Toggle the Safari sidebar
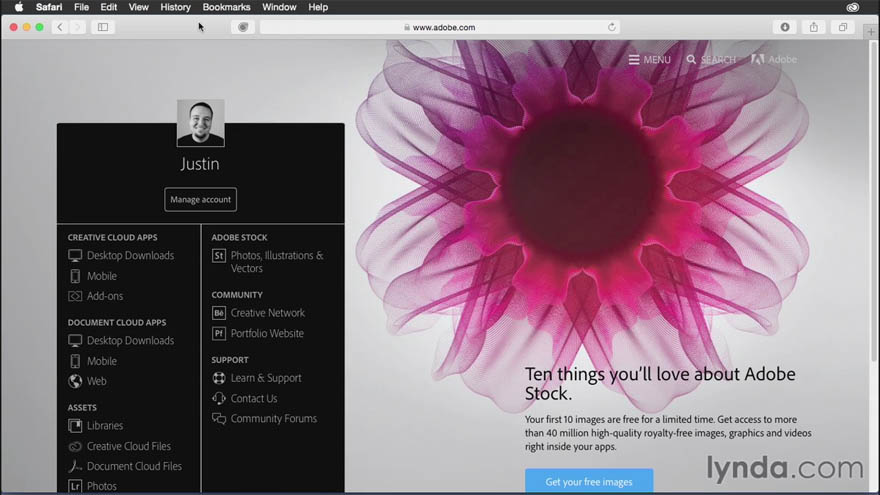Image resolution: width=880 pixels, height=495 pixels. 103,27
